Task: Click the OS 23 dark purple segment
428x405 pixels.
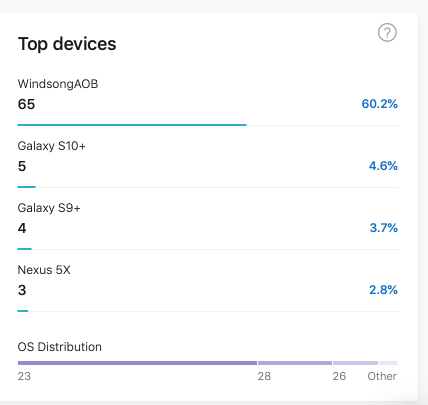Action: point(137,363)
